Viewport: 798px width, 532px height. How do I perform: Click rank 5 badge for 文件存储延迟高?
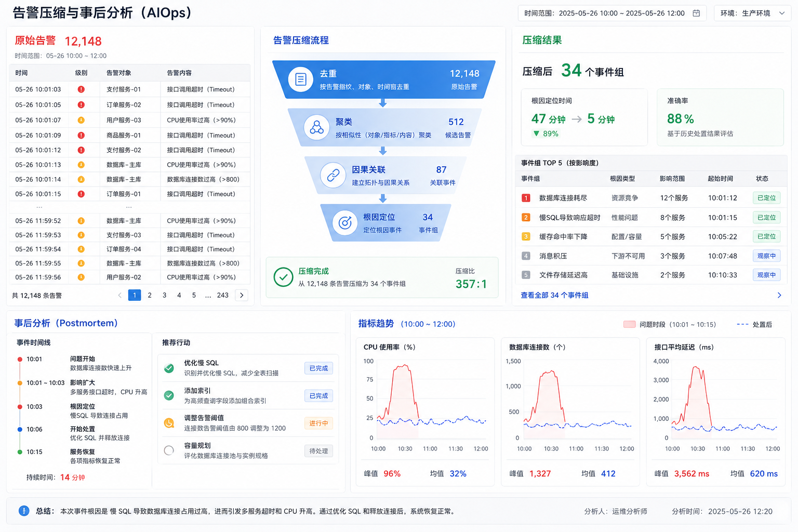coord(526,275)
